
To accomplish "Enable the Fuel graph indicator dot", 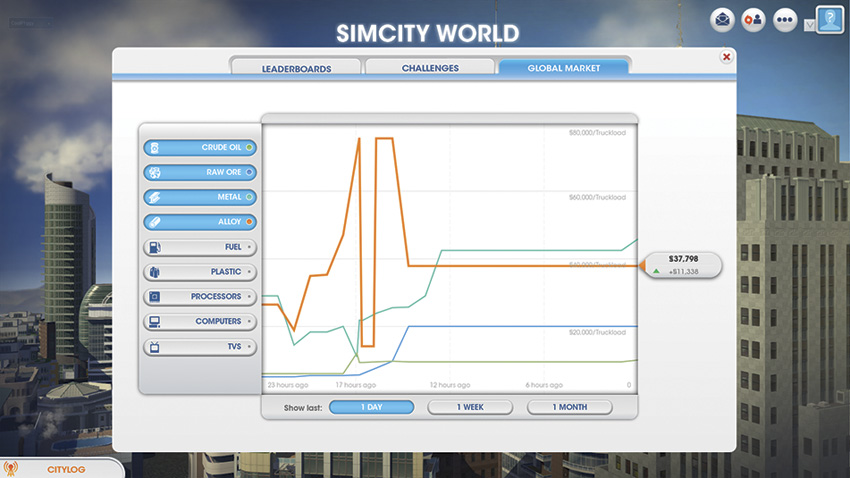I will tap(249, 247).
